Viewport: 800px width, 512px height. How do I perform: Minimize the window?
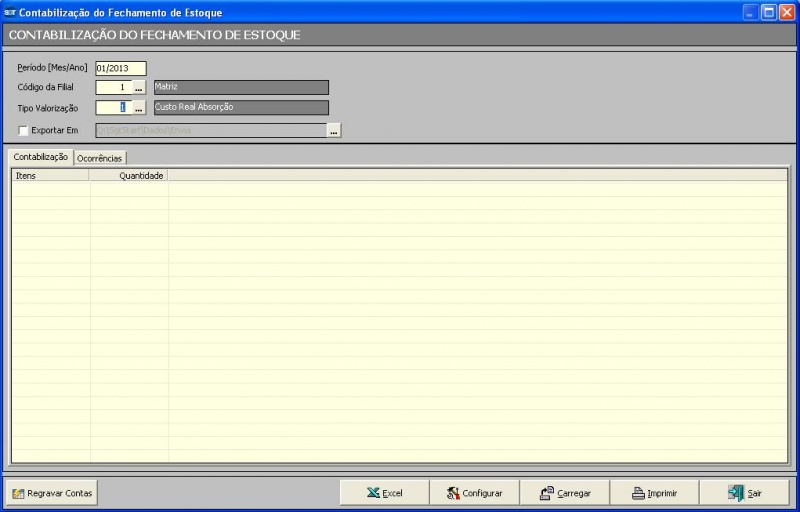(751, 12)
